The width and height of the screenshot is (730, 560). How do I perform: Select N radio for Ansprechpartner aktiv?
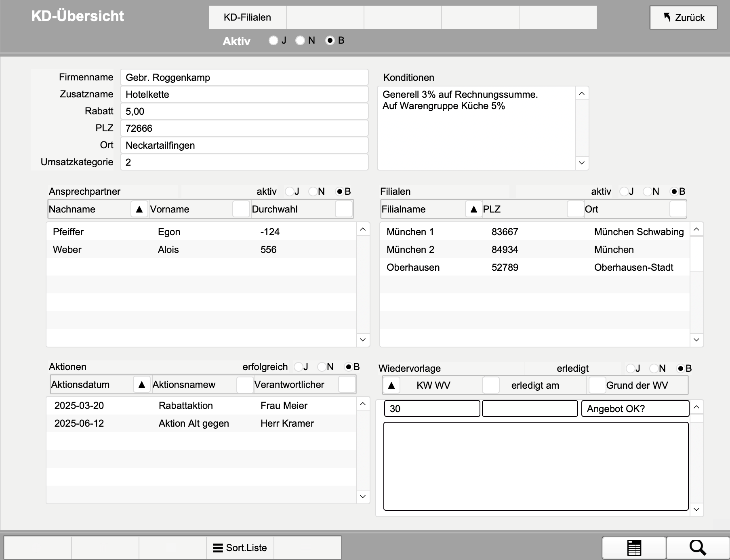coord(313,192)
